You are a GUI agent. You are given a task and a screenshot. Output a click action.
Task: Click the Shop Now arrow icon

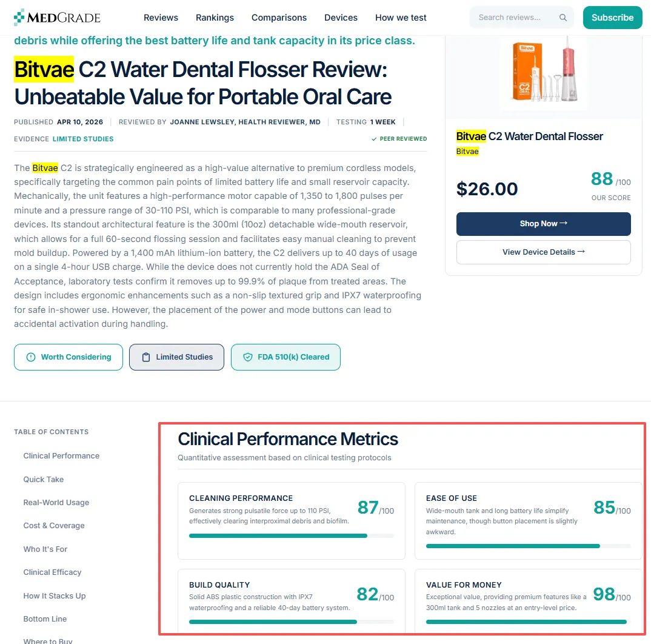point(563,223)
